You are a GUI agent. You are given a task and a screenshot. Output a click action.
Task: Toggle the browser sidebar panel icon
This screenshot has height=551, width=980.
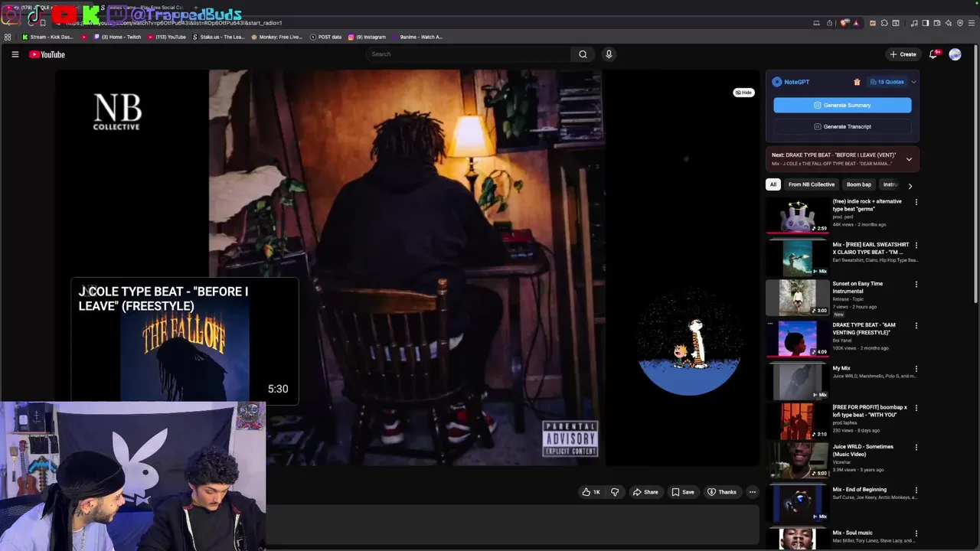926,23
